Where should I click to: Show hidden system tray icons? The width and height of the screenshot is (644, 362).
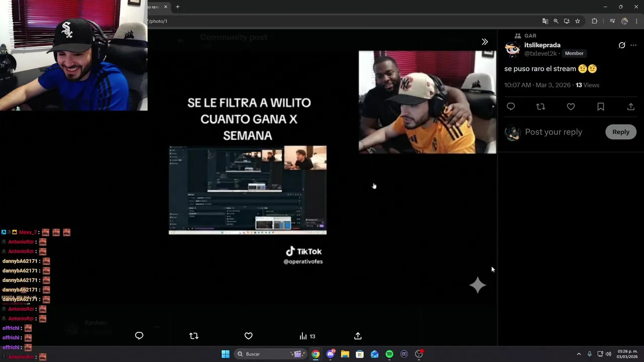click(x=579, y=354)
